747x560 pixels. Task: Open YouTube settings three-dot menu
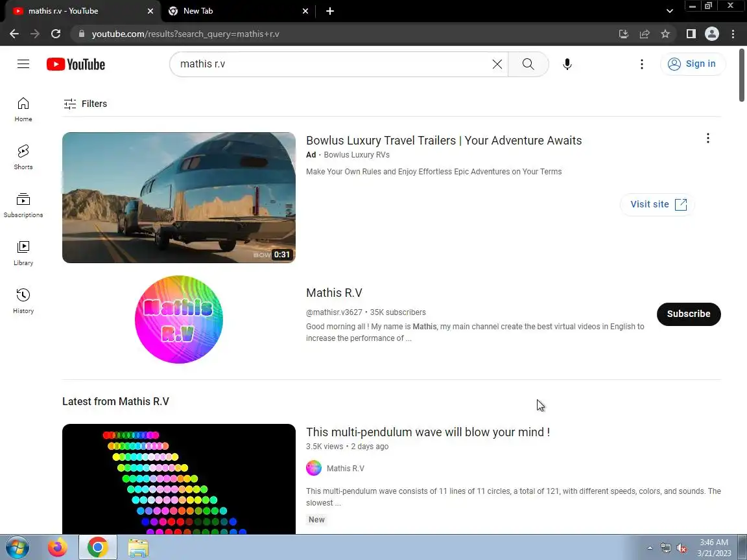(642, 64)
